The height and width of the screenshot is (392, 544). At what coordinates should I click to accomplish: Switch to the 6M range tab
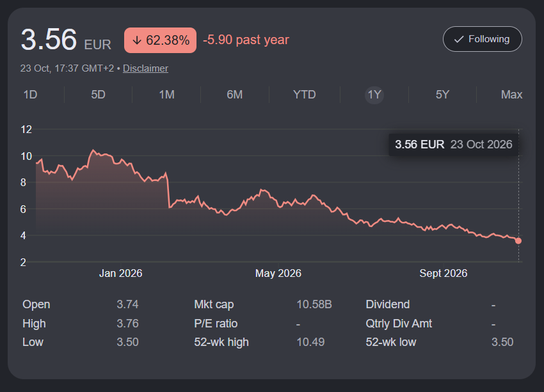(234, 95)
